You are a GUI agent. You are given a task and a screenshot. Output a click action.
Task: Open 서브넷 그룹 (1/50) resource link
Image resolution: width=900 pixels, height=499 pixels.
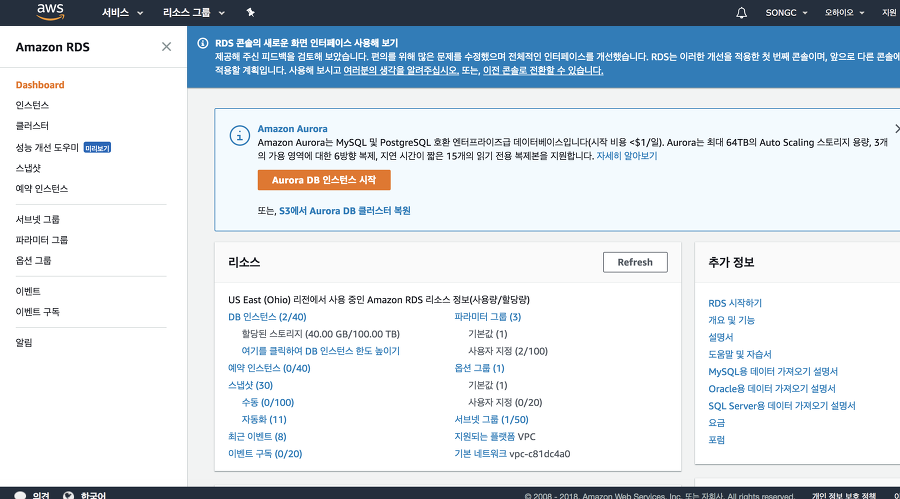pyautogui.click(x=492, y=420)
